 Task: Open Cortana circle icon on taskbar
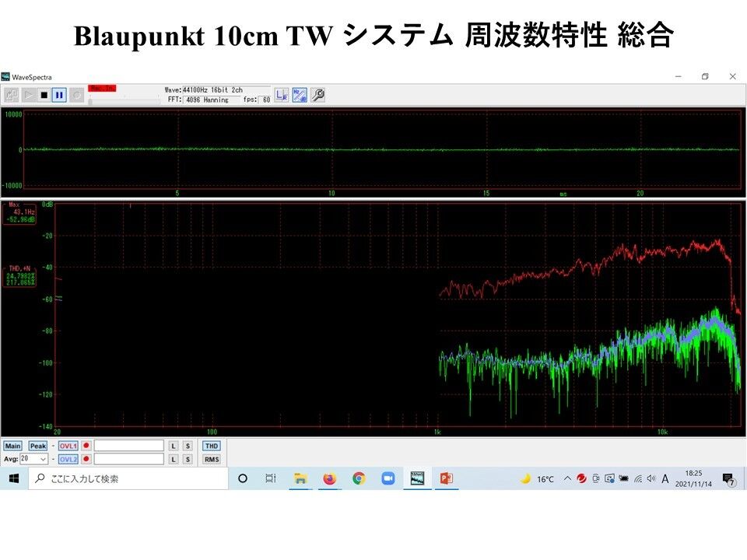coord(243,478)
